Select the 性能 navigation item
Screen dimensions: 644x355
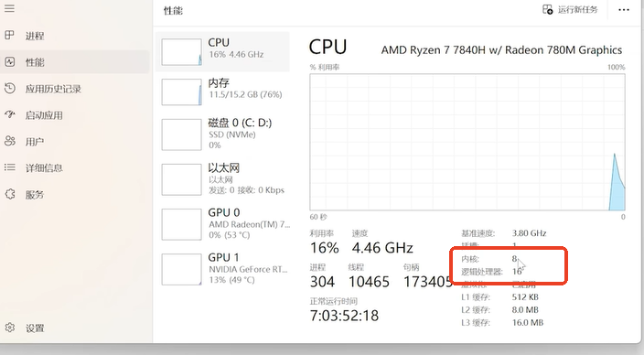point(75,62)
